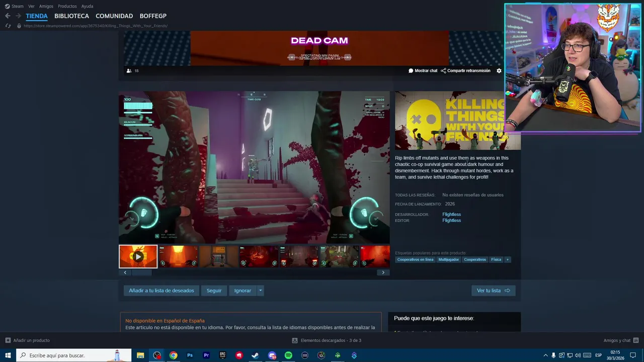Show previous screenshot thumbnails with left arrow
Viewport: 644px width, 362px height.
tap(125, 273)
